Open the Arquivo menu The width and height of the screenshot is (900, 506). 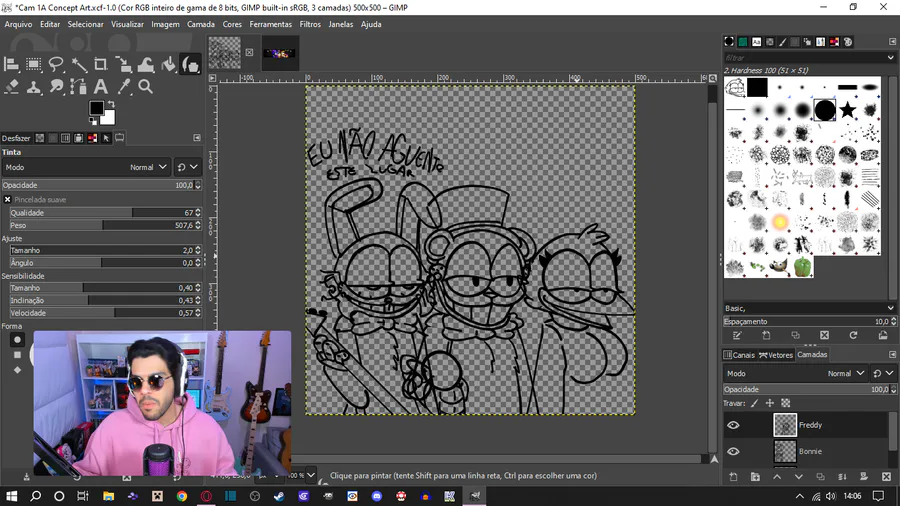[x=18, y=24]
